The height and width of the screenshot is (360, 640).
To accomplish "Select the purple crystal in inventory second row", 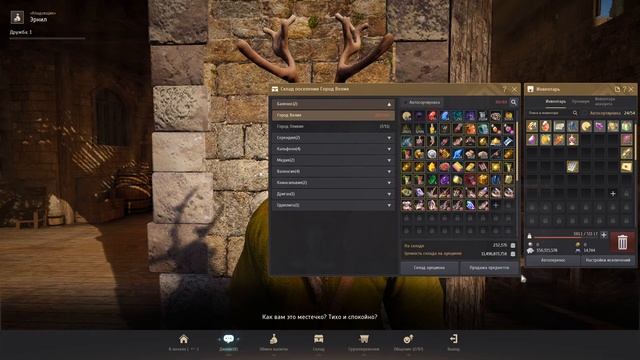I will pos(532,140).
